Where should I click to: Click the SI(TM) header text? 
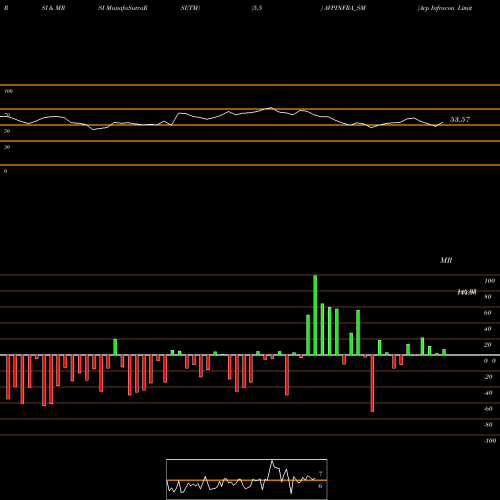pos(190,8)
